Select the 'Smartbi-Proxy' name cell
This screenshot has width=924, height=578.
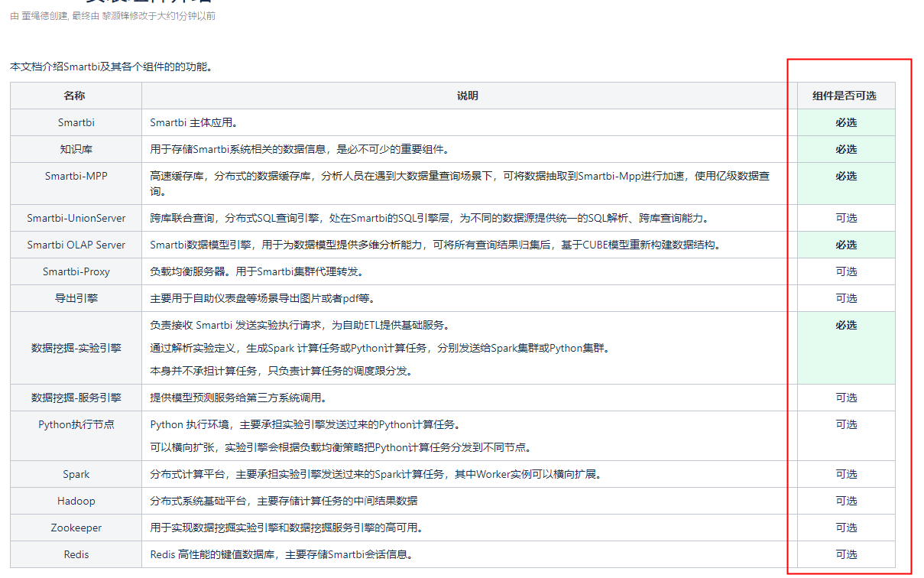tap(76, 271)
